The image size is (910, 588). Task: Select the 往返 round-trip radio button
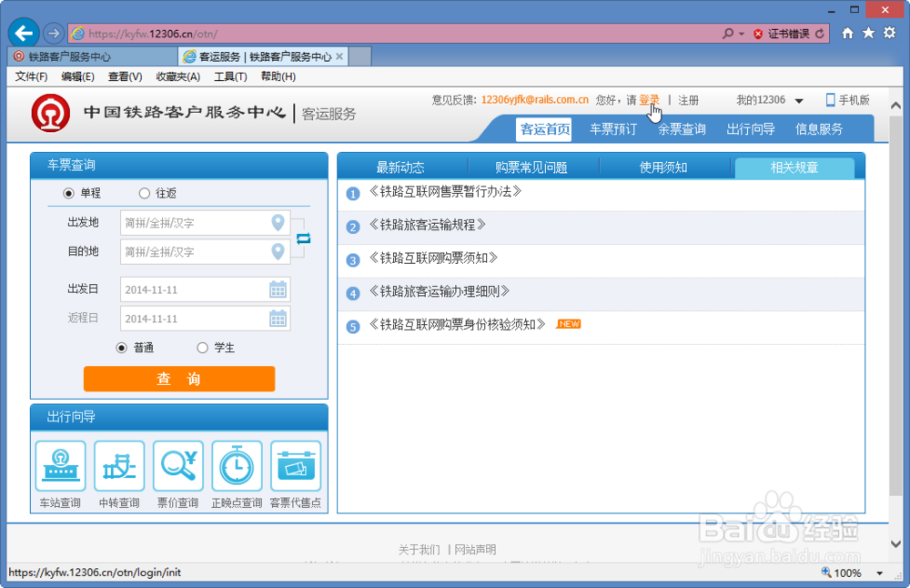(145, 193)
